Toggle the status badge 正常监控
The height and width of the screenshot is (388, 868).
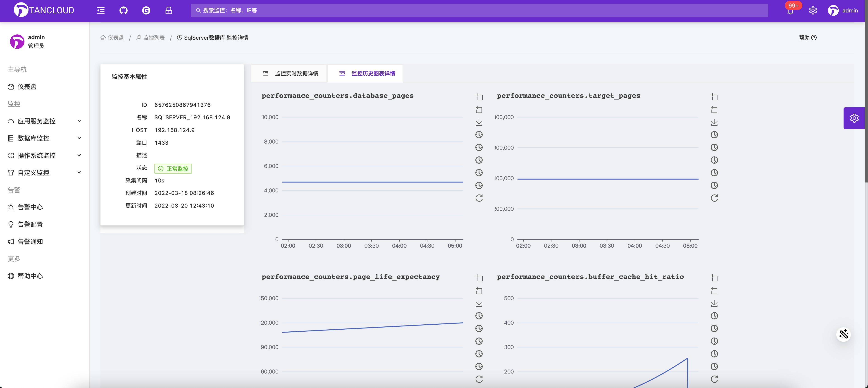click(x=173, y=169)
